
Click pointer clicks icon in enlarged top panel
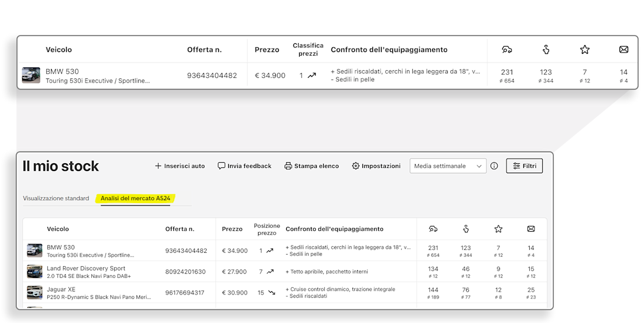pyautogui.click(x=546, y=50)
